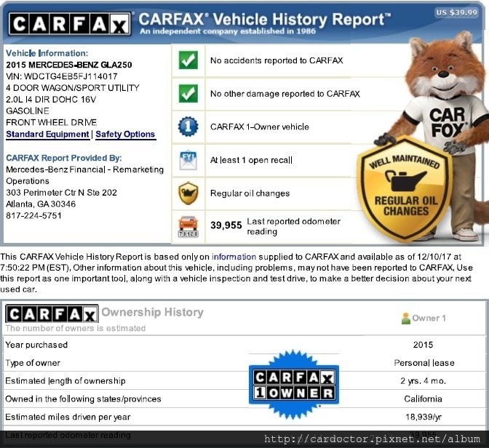This screenshot has width=489, height=448.
Task: Click the small oil can shield icon
Action: tap(188, 193)
